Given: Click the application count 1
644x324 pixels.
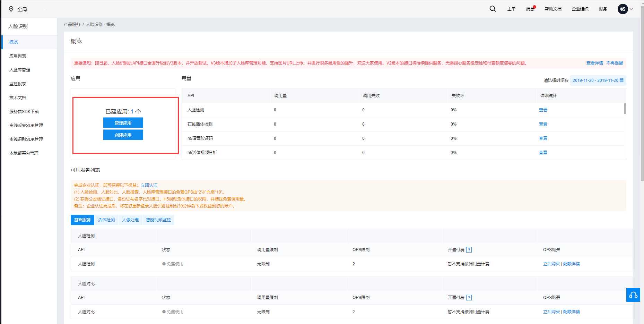Looking at the screenshot, I should 132,111.
